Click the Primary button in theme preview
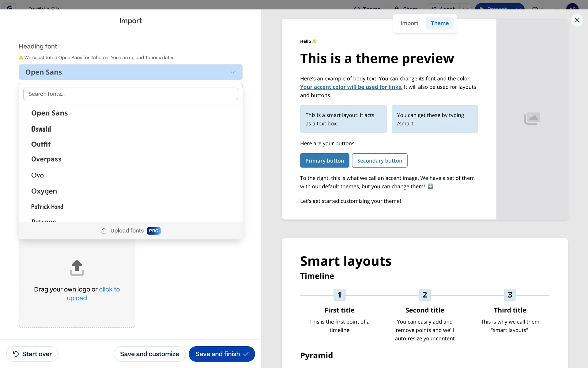 [x=324, y=161]
